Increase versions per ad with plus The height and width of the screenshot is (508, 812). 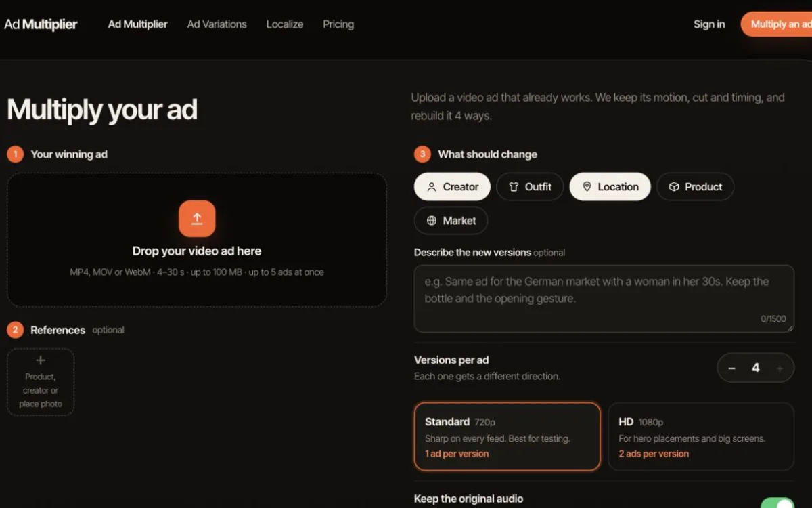click(x=780, y=368)
